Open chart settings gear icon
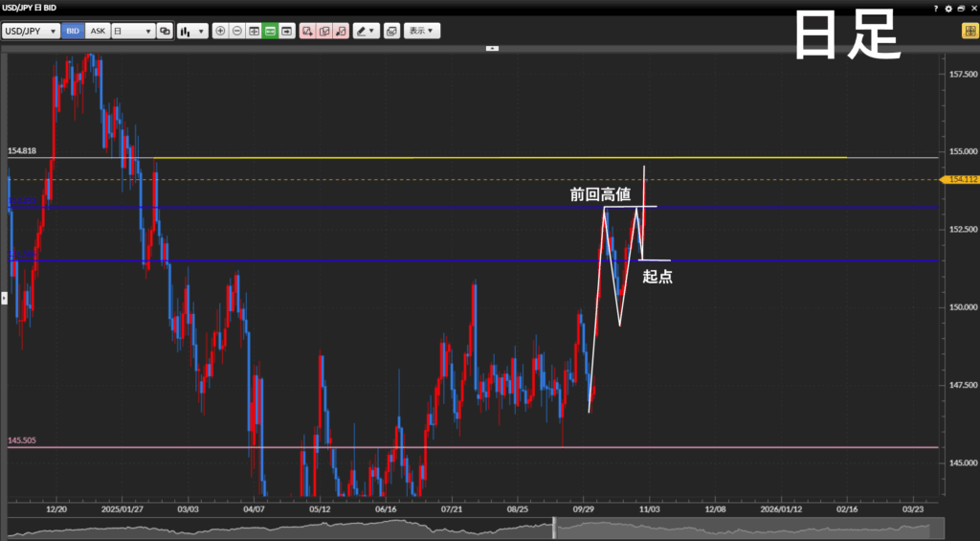The width and height of the screenshot is (980, 541). [x=947, y=8]
